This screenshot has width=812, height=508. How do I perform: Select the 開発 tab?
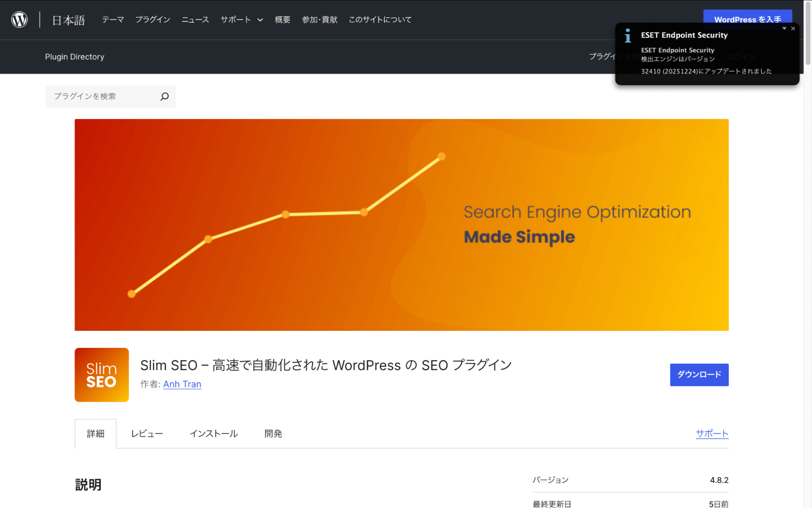click(x=273, y=434)
